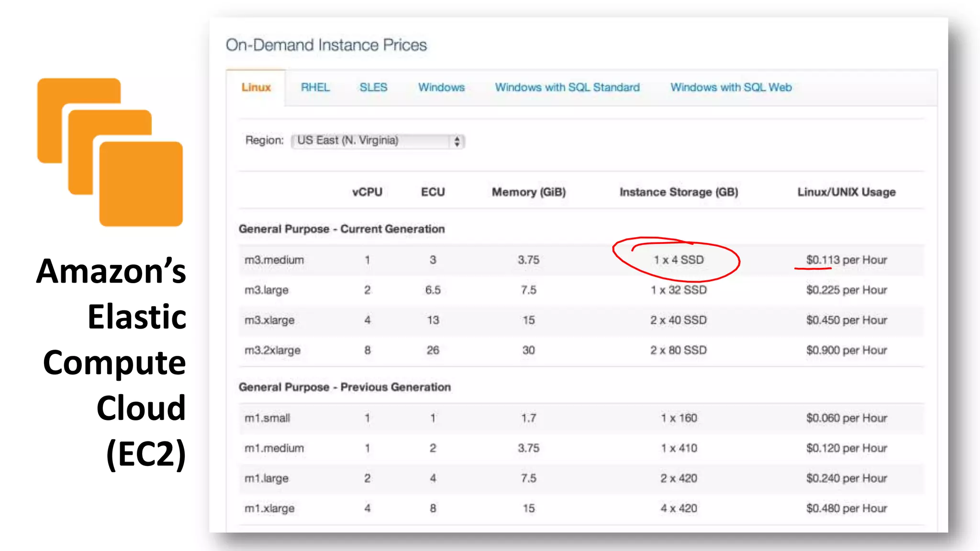The image size is (980, 551).
Task: Click the $0.225 per Hour price
Action: (x=846, y=290)
